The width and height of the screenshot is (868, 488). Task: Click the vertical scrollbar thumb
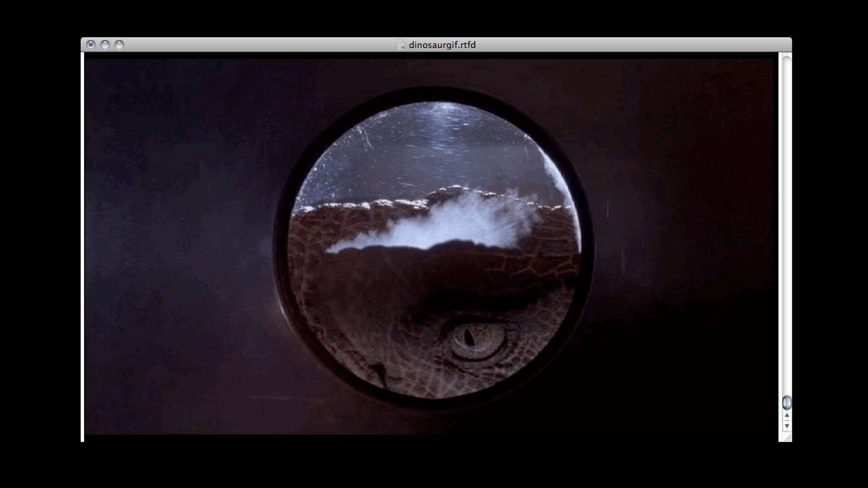787,402
